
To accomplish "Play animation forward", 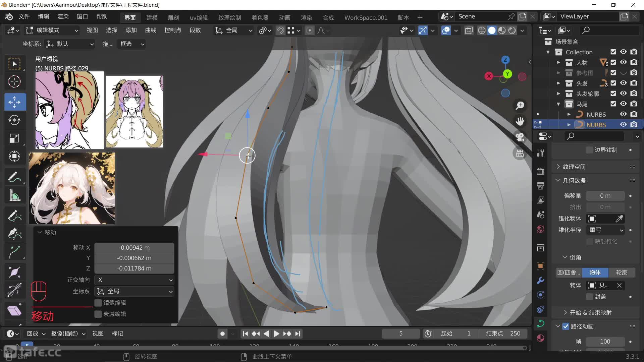I will [276, 334].
